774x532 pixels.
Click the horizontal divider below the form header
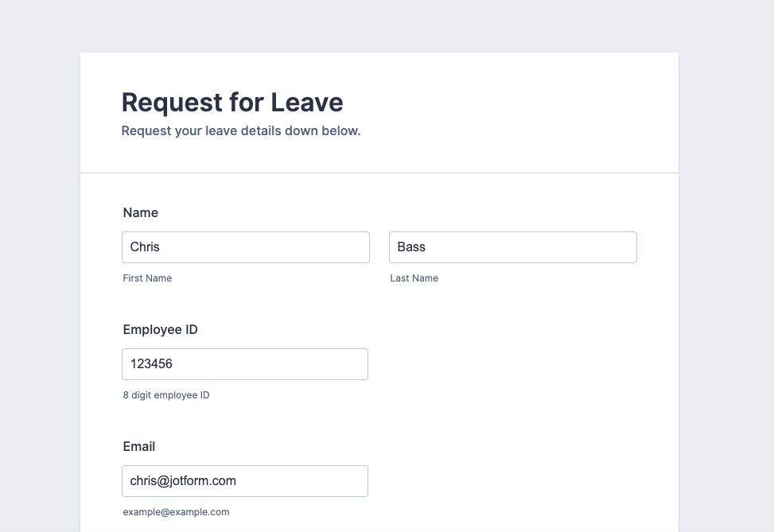coord(379,173)
